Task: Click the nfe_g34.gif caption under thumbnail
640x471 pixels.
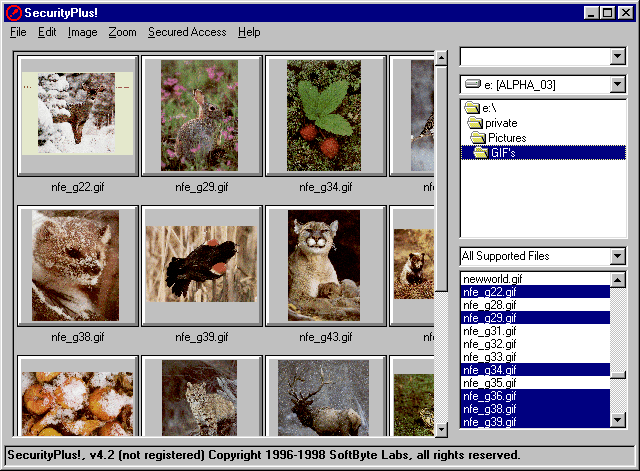Action: 326,187
